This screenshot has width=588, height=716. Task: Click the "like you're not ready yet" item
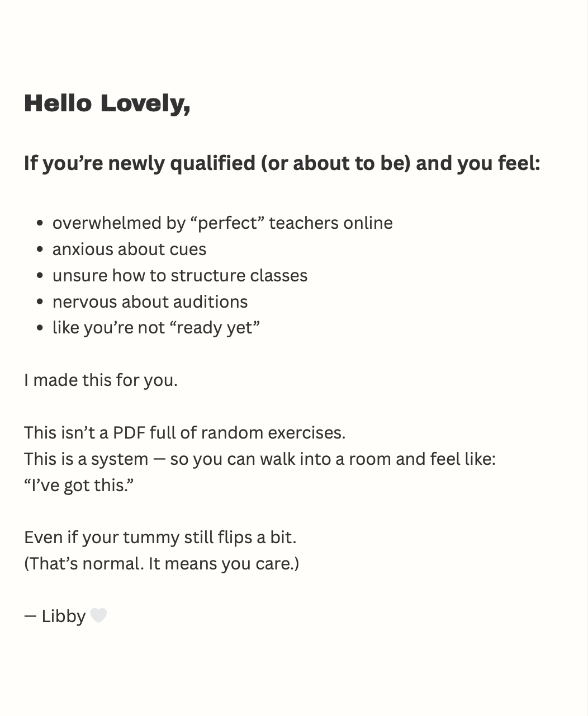(156, 327)
